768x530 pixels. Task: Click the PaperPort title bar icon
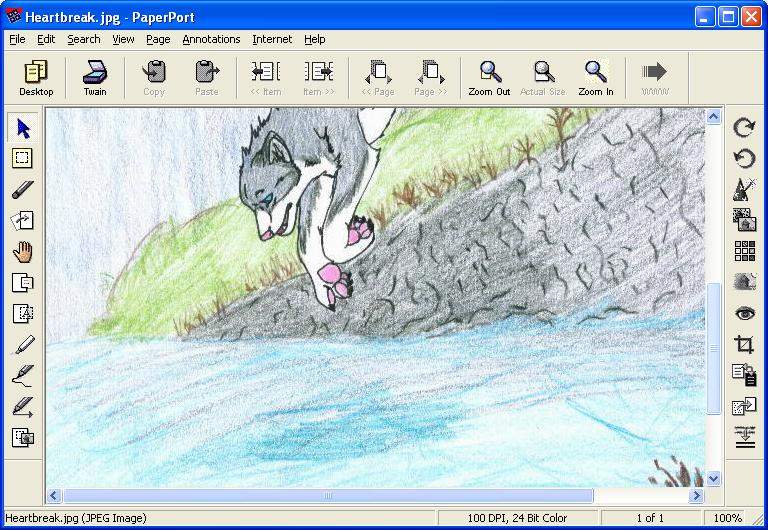pos(13,16)
